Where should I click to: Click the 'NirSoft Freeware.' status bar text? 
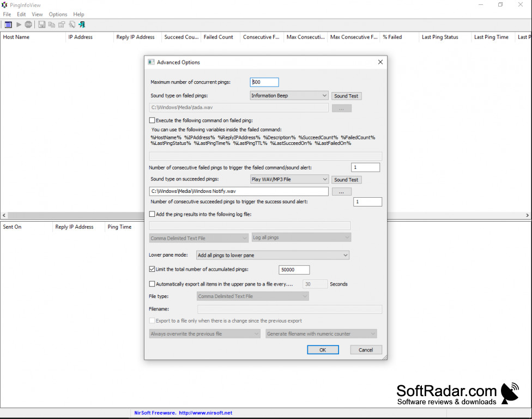[155, 413]
